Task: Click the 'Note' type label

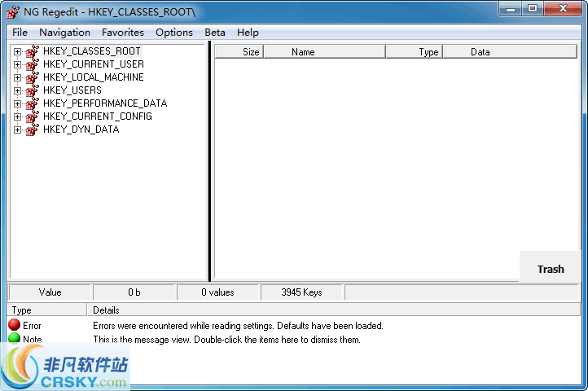Action: pyautogui.click(x=33, y=339)
